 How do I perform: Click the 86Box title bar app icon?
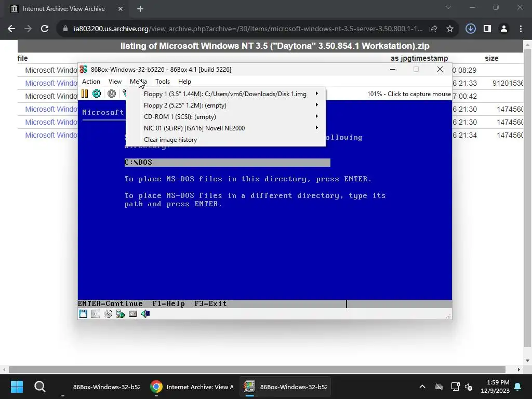pyautogui.click(x=84, y=69)
